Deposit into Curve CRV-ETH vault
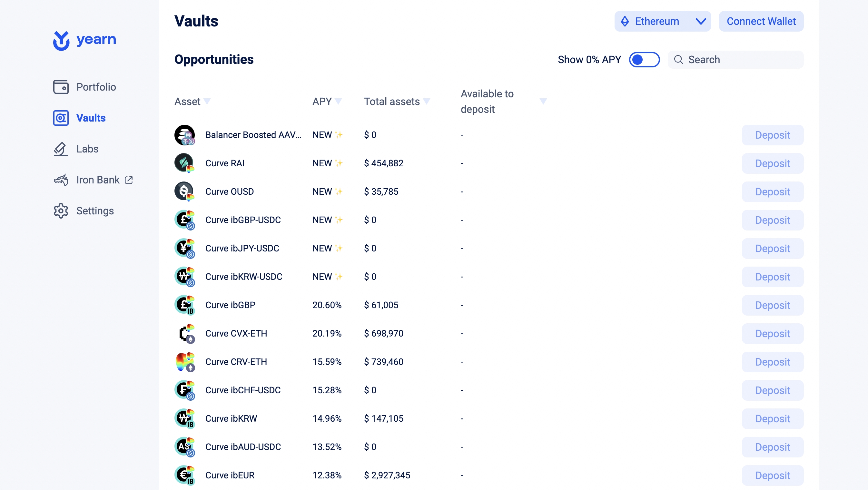 tap(772, 362)
